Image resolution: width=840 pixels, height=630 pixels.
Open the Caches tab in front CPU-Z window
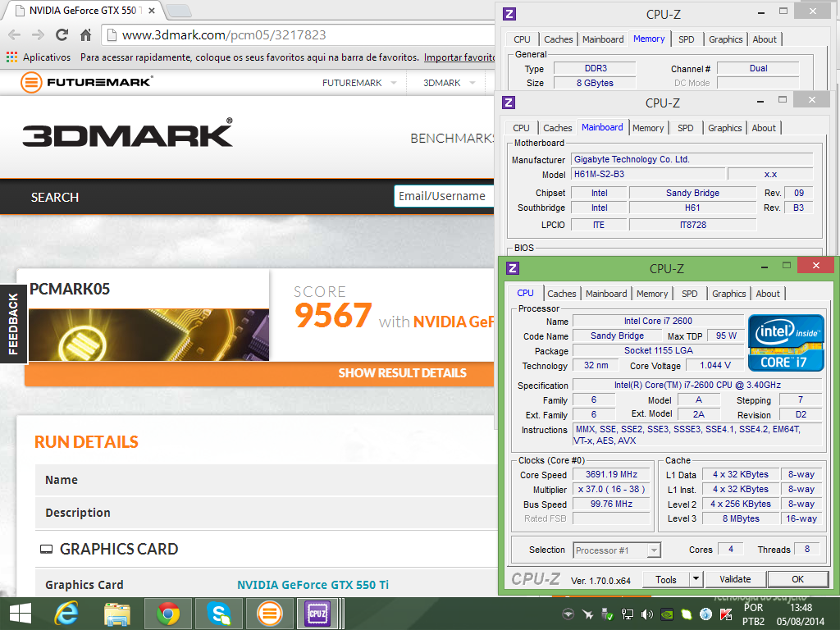coord(561,294)
